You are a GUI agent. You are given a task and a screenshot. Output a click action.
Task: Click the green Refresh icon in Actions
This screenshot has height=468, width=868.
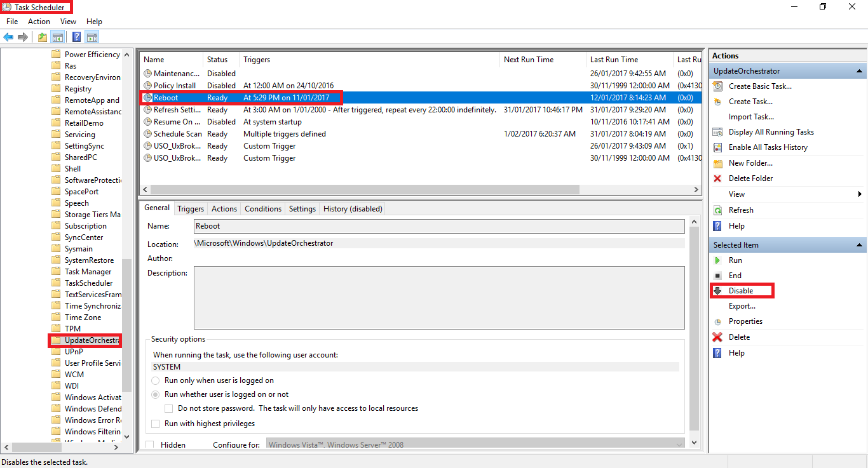click(x=717, y=210)
